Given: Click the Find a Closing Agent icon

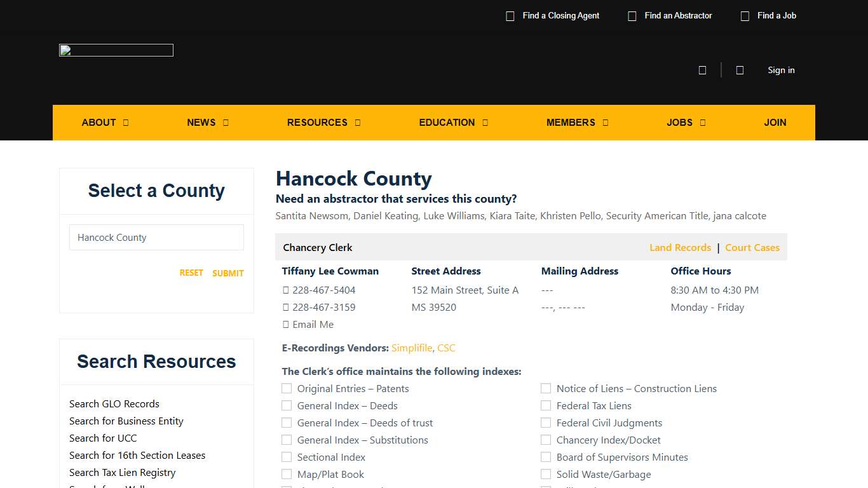Looking at the screenshot, I should click(510, 15).
